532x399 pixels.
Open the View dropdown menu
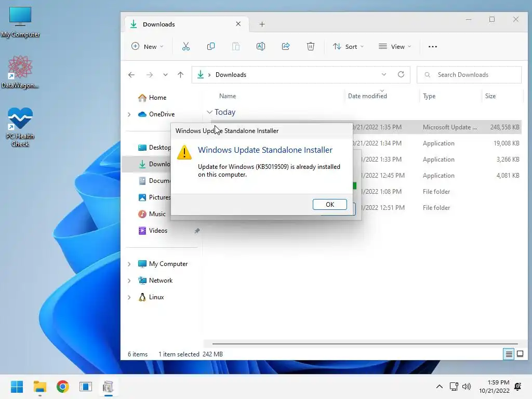coord(395,46)
